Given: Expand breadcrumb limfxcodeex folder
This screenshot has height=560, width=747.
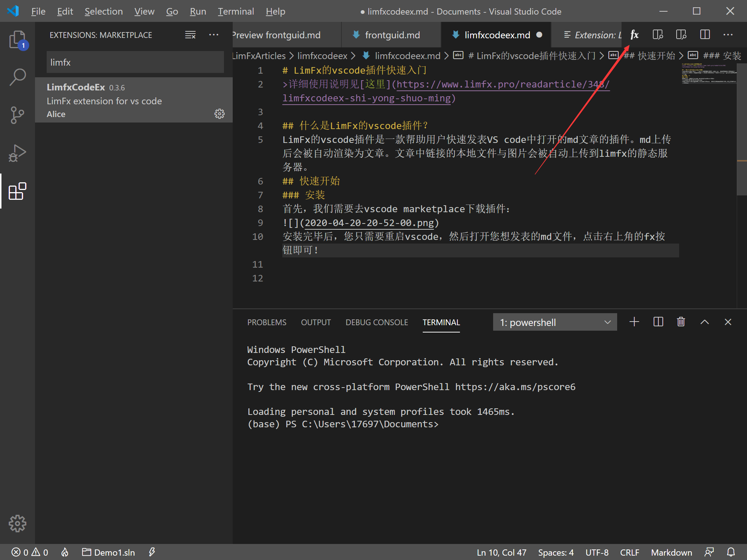Looking at the screenshot, I should point(322,56).
